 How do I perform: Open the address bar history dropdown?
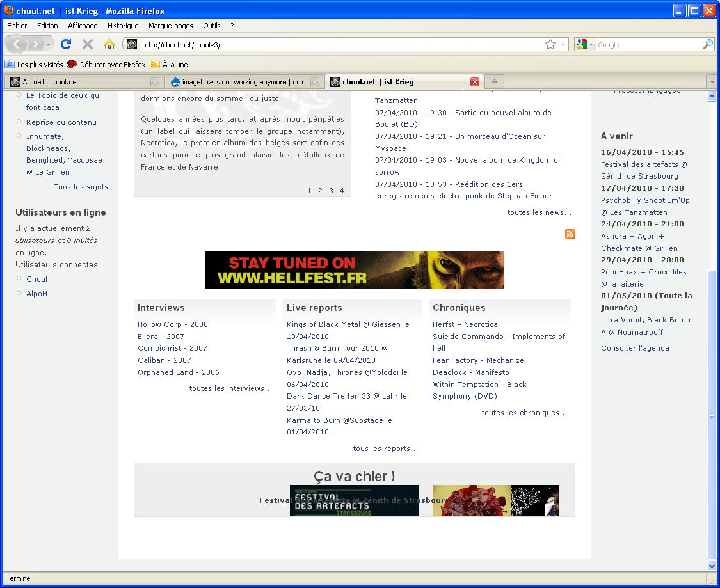click(563, 45)
